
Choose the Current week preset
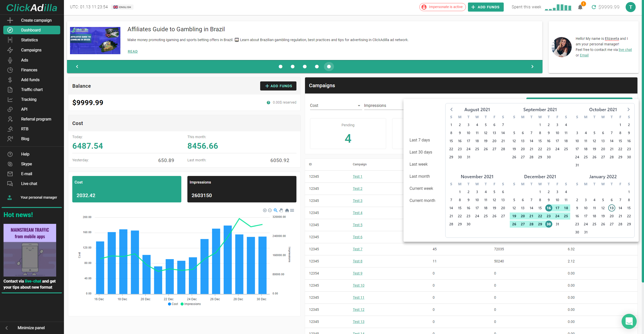click(x=421, y=188)
